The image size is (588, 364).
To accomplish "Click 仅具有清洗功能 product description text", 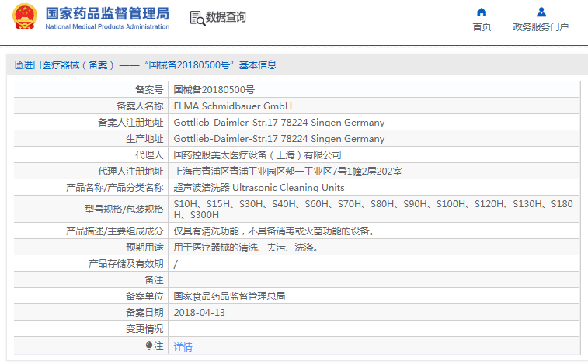I will click(x=274, y=231).
